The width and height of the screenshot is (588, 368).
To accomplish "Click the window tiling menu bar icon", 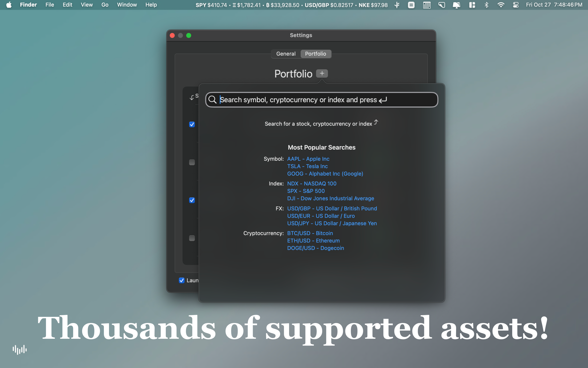I will pyautogui.click(x=472, y=5).
